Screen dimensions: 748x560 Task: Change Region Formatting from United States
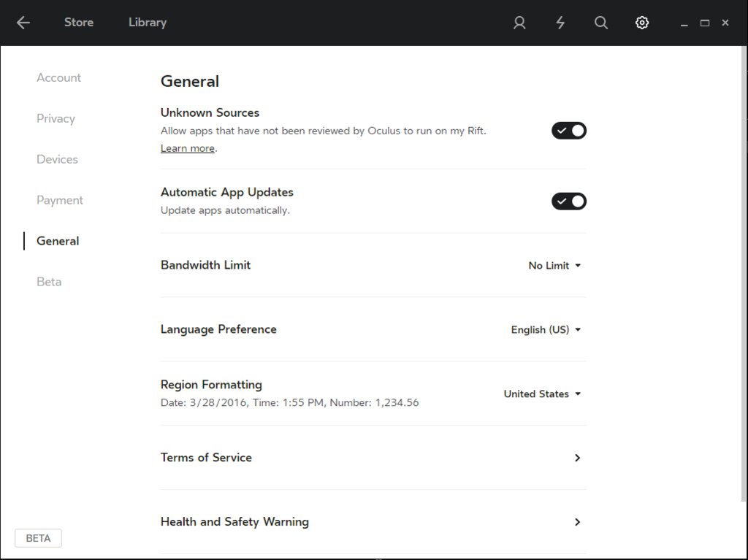point(543,394)
